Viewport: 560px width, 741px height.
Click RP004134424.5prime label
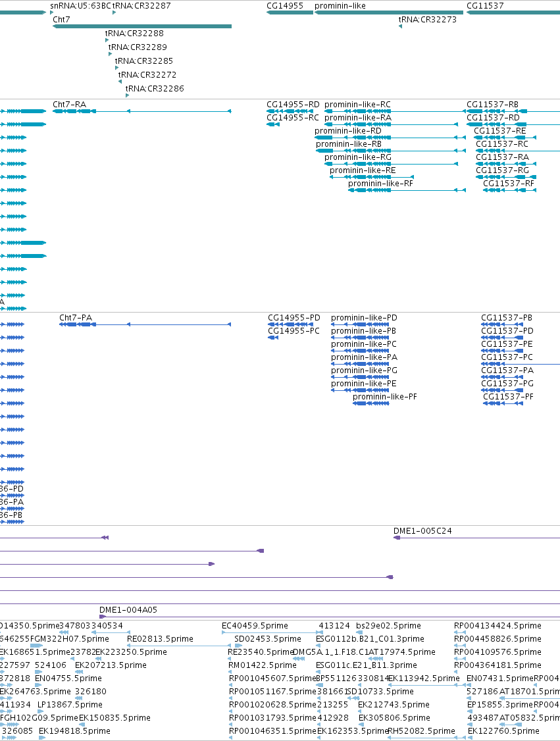coord(497,626)
